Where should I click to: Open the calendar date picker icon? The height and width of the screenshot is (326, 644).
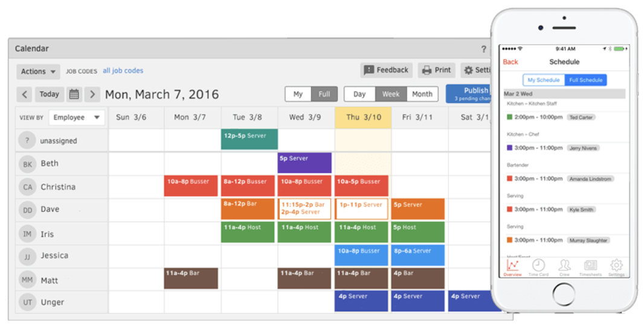tap(74, 94)
